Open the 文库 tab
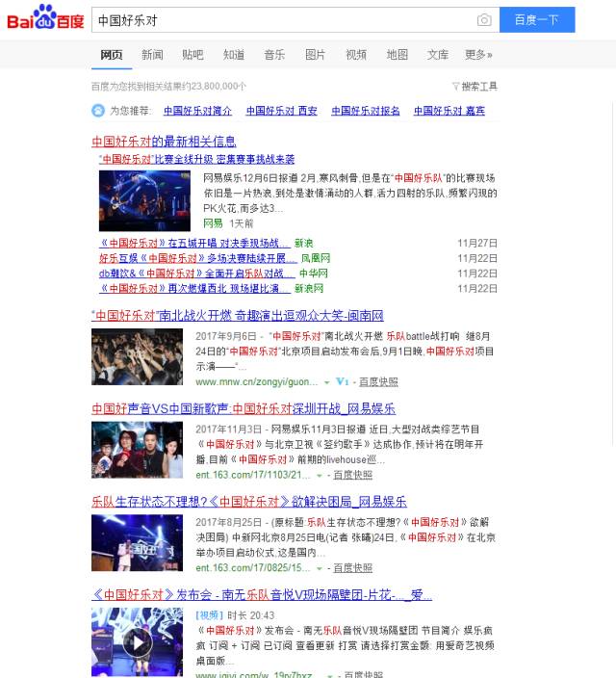The width and height of the screenshot is (616, 678). 438,55
